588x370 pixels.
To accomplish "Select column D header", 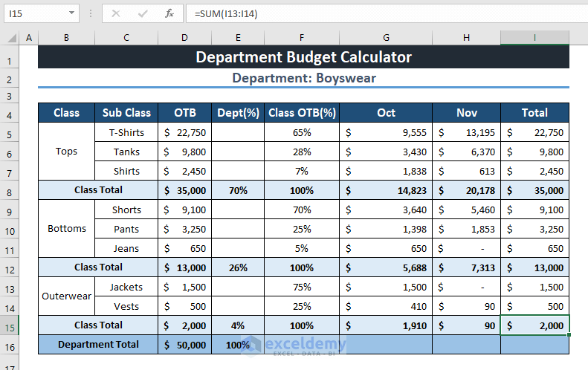I will coord(184,37).
